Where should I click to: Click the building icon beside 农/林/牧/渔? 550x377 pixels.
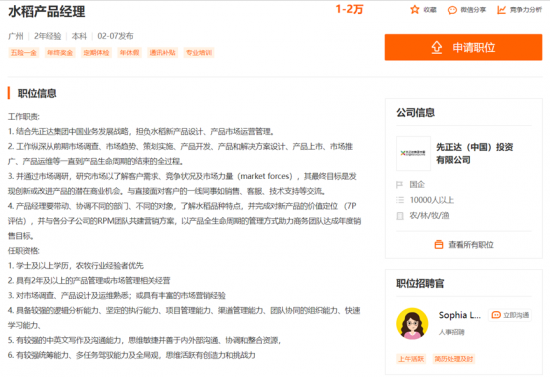point(400,216)
